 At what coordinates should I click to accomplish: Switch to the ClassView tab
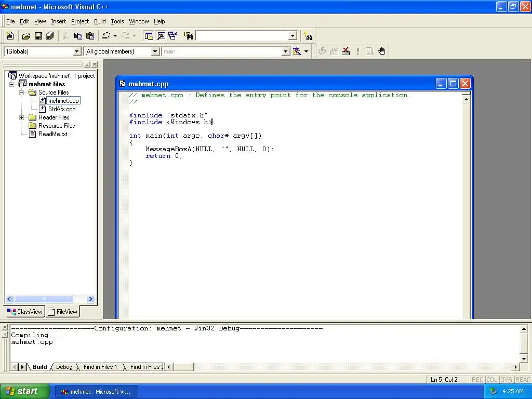point(25,312)
